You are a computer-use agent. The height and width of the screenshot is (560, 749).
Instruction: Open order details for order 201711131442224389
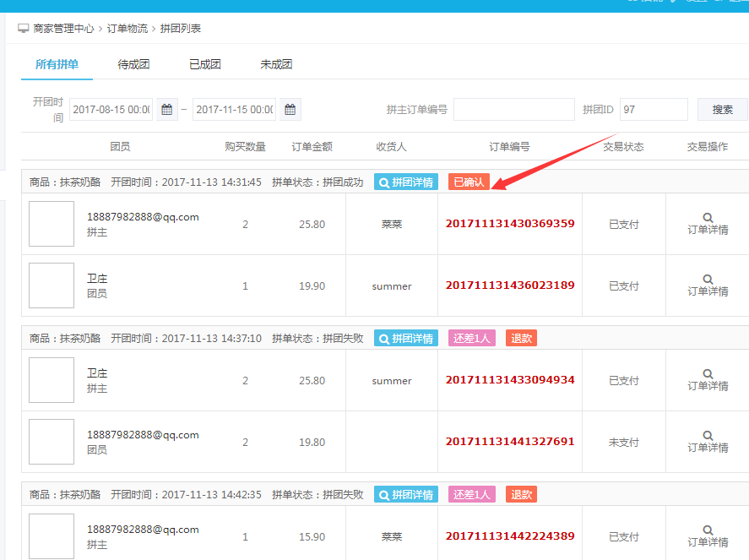point(707,536)
